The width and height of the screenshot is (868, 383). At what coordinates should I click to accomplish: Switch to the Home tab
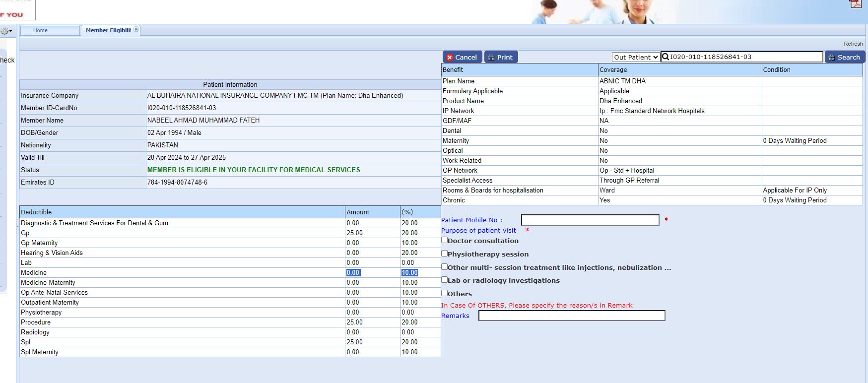[x=41, y=30]
